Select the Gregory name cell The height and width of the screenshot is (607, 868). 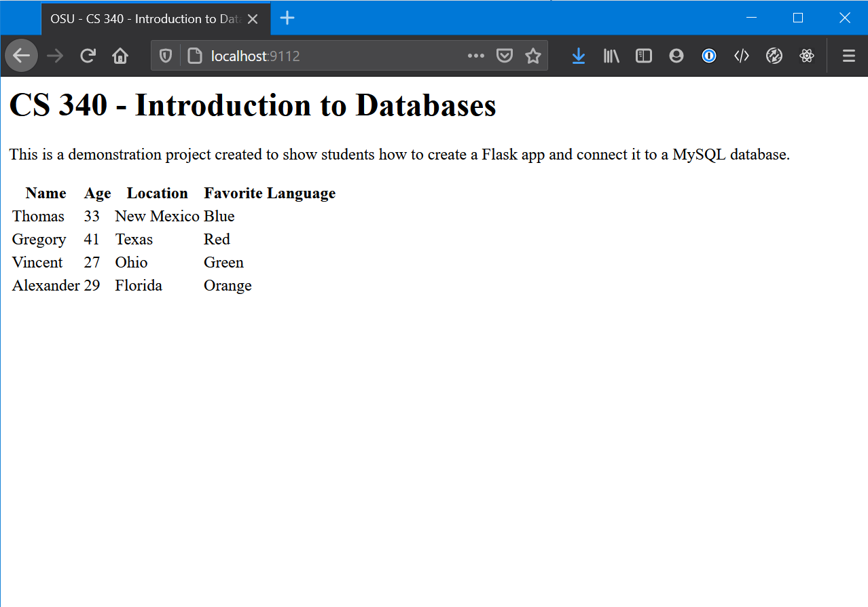39,239
